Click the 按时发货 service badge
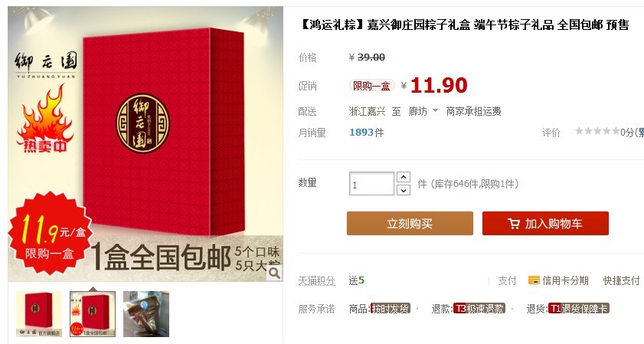Viewport: 644px width, 344px height. (x=390, y=309)
